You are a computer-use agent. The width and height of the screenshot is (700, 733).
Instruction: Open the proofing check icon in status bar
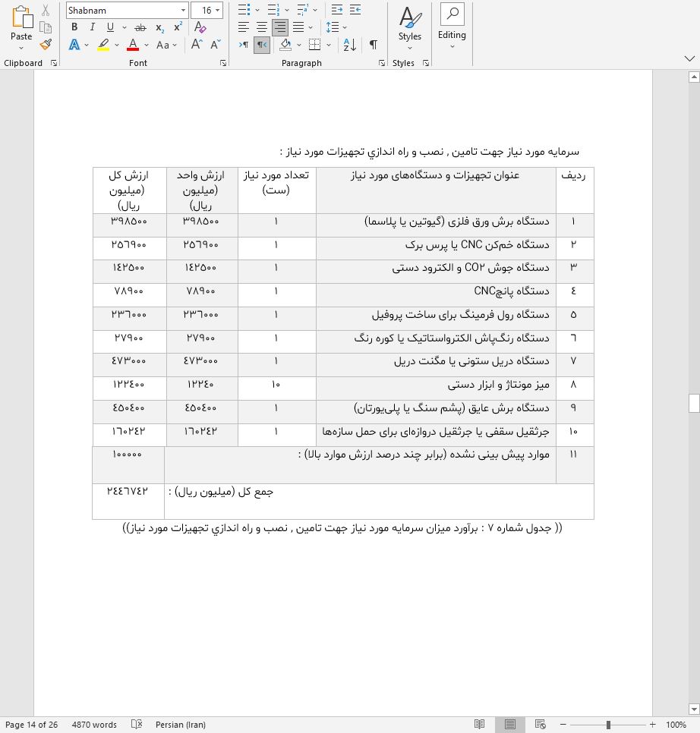(x=137, y=725)
